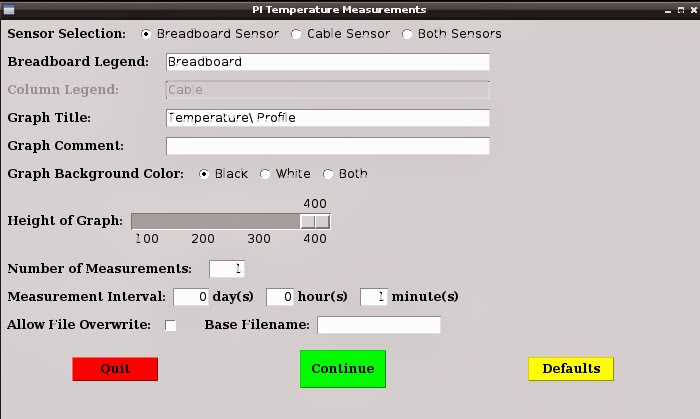The height and width of the screenshot is (419, 700).
Task: Maximize the PI Temperature Measurements window
Action: click(681, 10)
